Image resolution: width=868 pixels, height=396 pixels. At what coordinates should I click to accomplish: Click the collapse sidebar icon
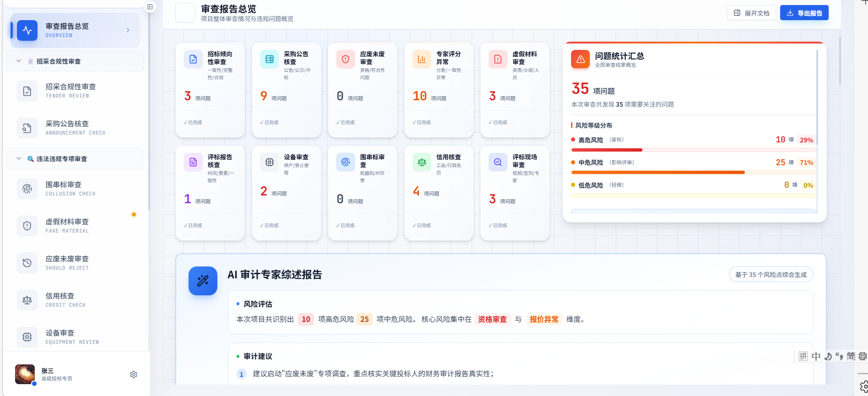(x=150, y=7)
